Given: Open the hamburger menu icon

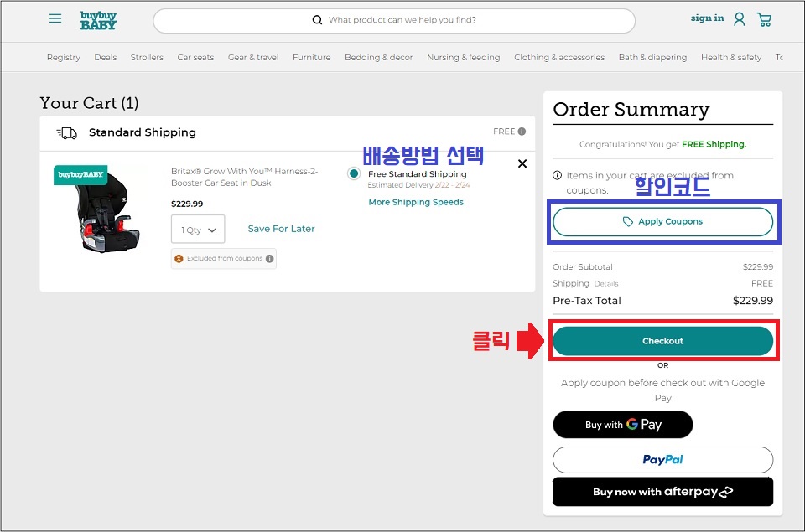Looking at the screenshot, I should pyautogui.click(x=55, y=19).
